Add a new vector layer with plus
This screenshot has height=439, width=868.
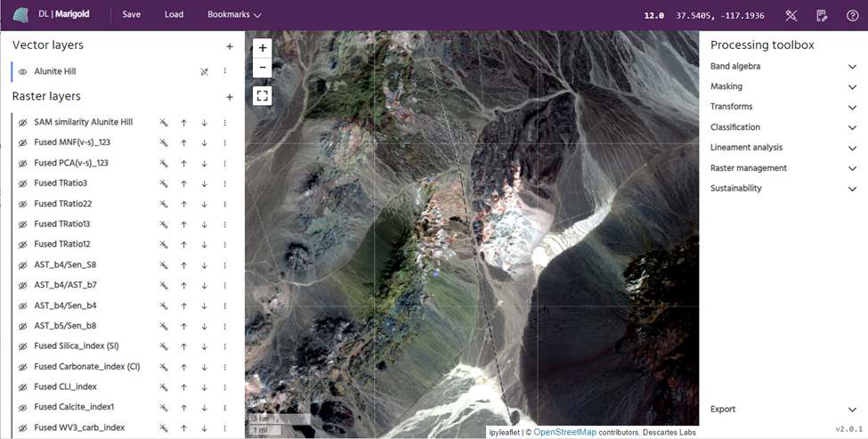coord(230,47)
